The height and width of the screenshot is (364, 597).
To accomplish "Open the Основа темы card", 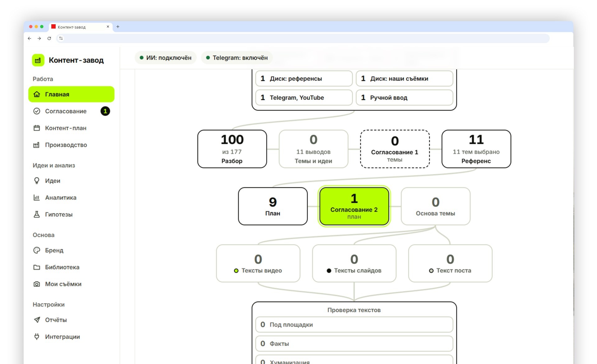I will pyautogui.click(x=436, y=206).
